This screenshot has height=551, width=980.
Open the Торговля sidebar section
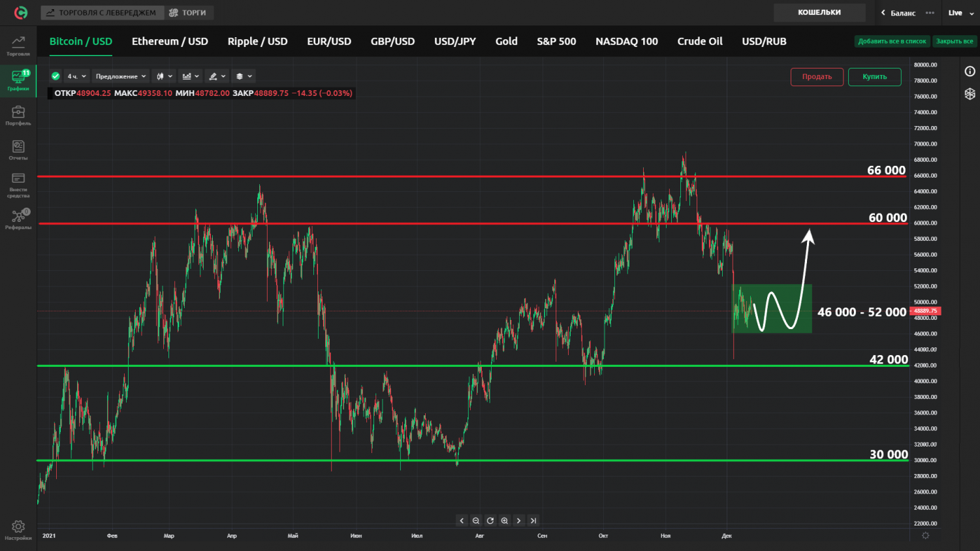[x=18, y=46]
